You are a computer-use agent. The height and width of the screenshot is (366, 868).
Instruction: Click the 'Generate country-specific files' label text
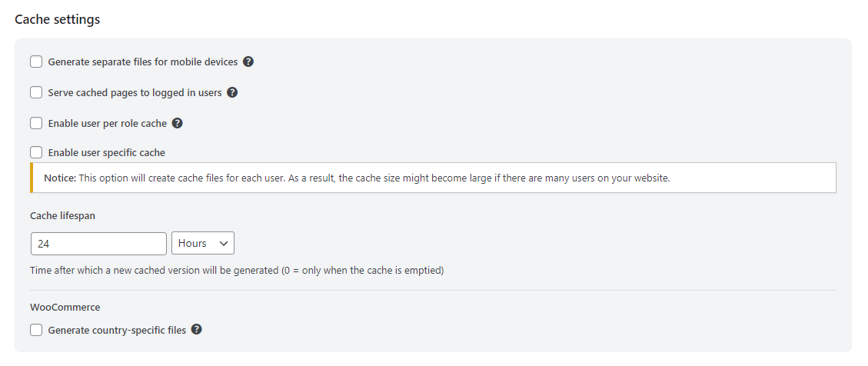[117, 330]
